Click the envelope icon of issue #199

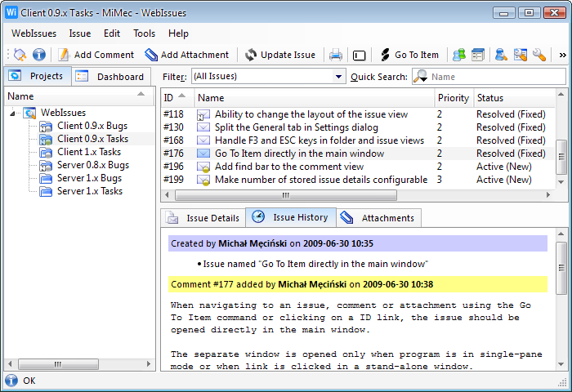[x=203, y=180]
